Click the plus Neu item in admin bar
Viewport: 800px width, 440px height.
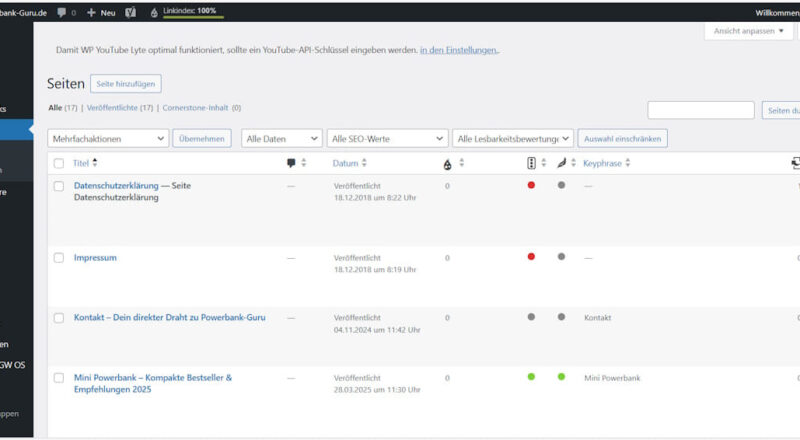click(x=103, y=13)
